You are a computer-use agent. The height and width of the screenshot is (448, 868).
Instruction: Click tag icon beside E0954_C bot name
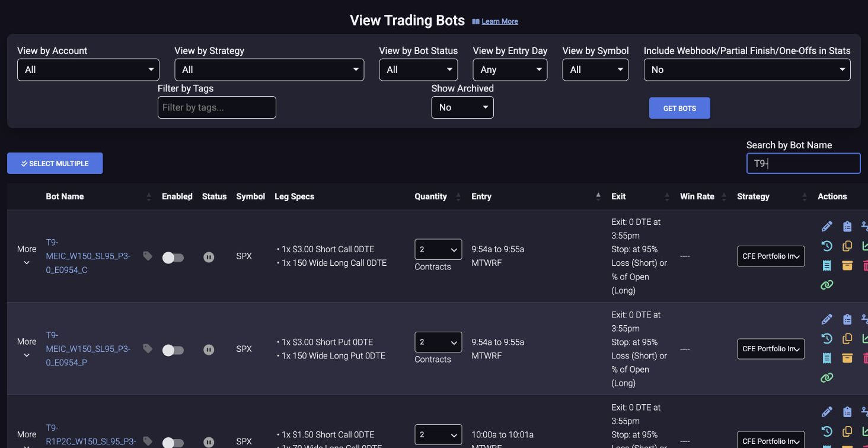(148, 256)
